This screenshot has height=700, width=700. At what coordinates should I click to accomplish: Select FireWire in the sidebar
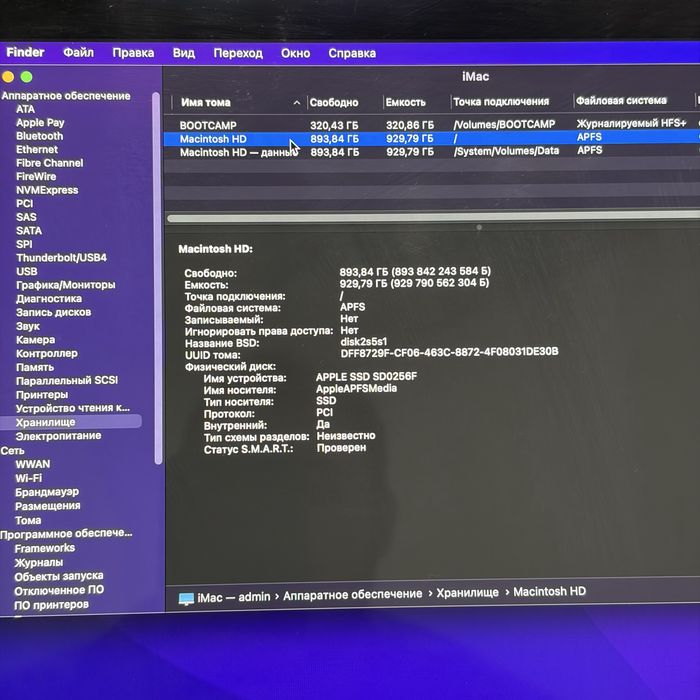click(36, 176)
